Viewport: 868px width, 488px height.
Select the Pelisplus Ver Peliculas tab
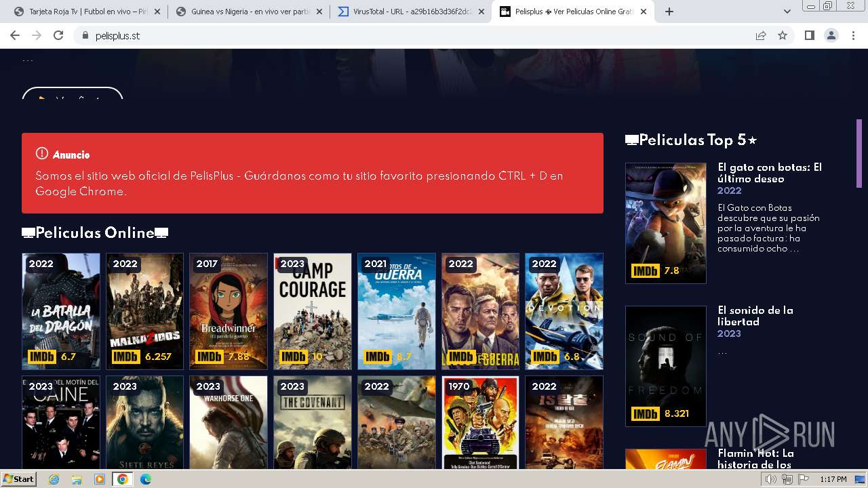[573, 12]
